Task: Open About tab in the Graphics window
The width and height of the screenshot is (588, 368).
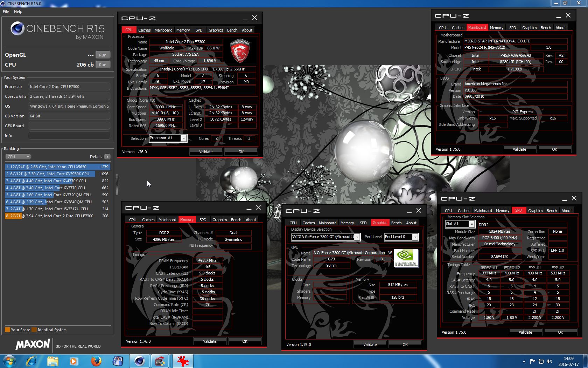Action: coord(411,223)
